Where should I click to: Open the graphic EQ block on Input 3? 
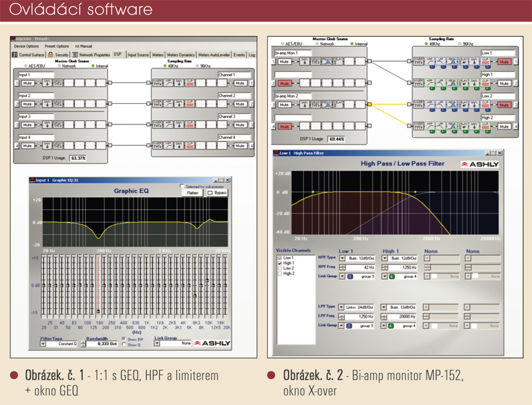[58, 124]
